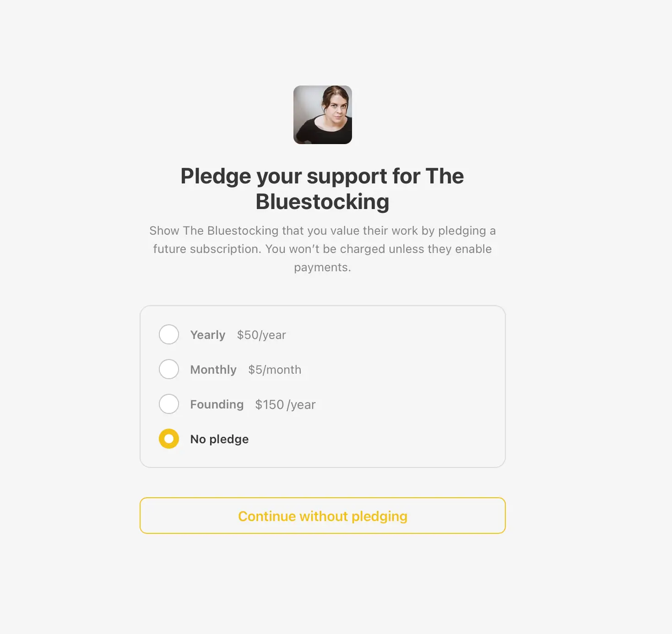Viewport: 672px width, 634px height.
Task: Click the word "Continue" inside the yellow button
Action: (x=267, y=516)
